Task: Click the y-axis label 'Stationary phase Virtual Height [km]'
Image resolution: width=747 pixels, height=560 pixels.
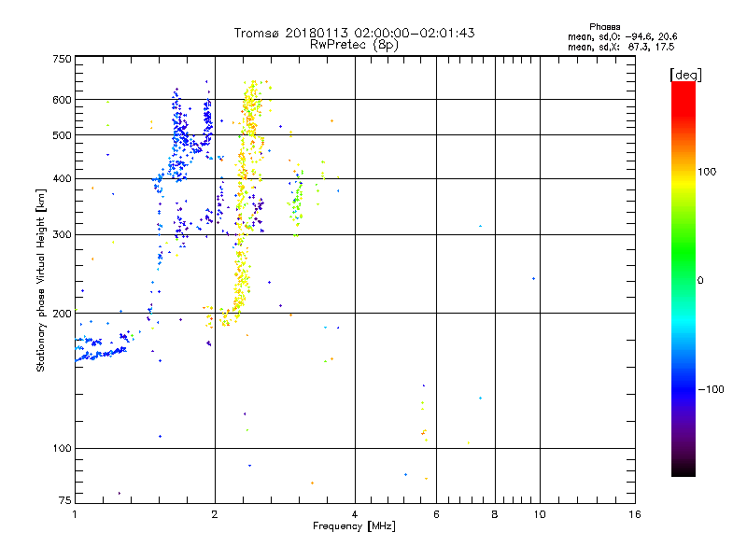Action: tap(40, 280)
